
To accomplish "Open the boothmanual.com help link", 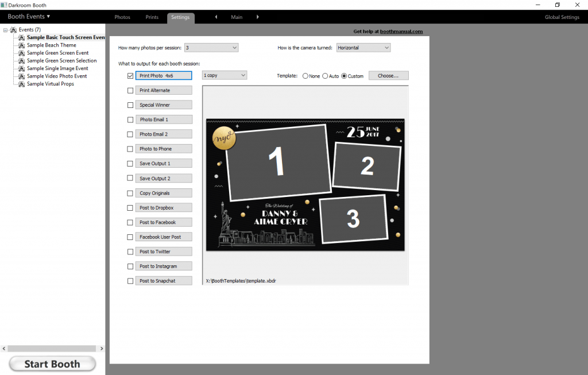I will click(401, 32).
